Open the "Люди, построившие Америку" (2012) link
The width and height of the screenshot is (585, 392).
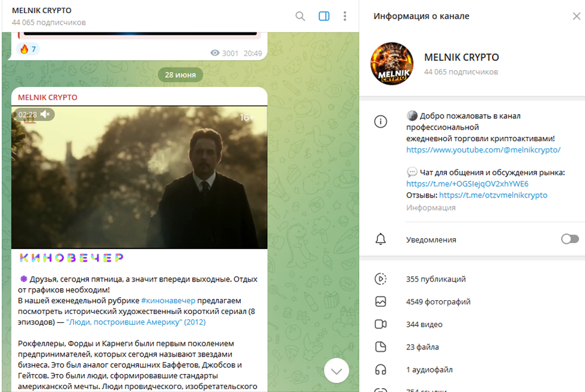click(136, 322)
